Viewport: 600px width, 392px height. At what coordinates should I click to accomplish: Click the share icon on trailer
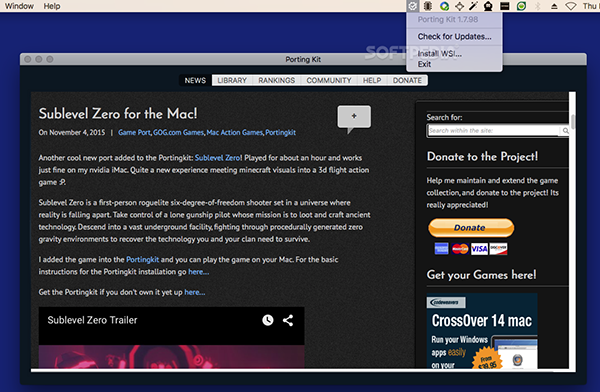coord(288,320)
